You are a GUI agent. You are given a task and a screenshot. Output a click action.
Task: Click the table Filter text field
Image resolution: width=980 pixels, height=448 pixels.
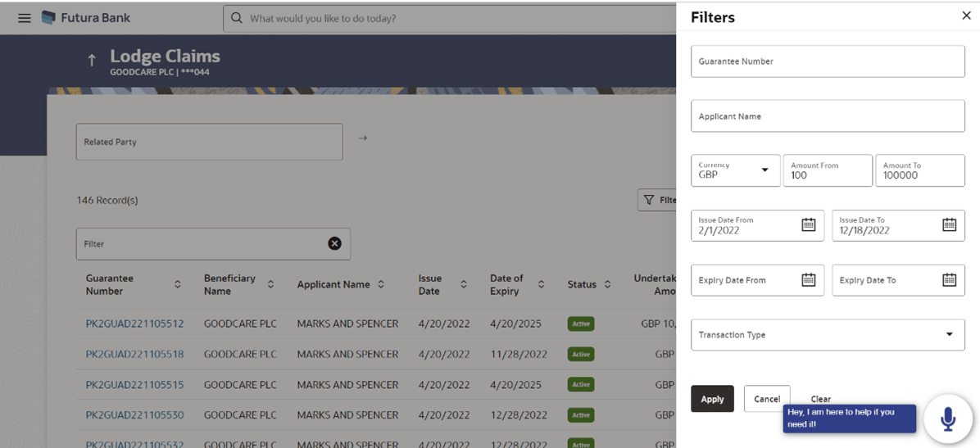pos(213,244)
